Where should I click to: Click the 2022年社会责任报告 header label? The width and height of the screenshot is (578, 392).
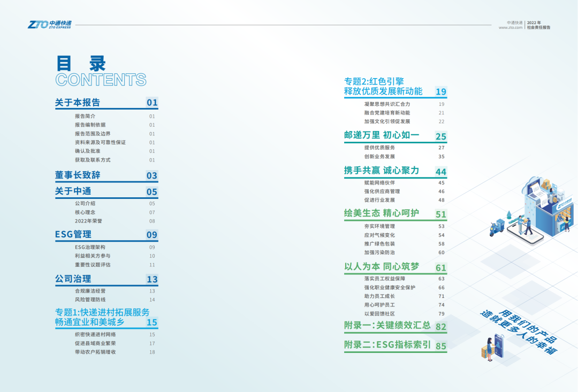(538, 25)
